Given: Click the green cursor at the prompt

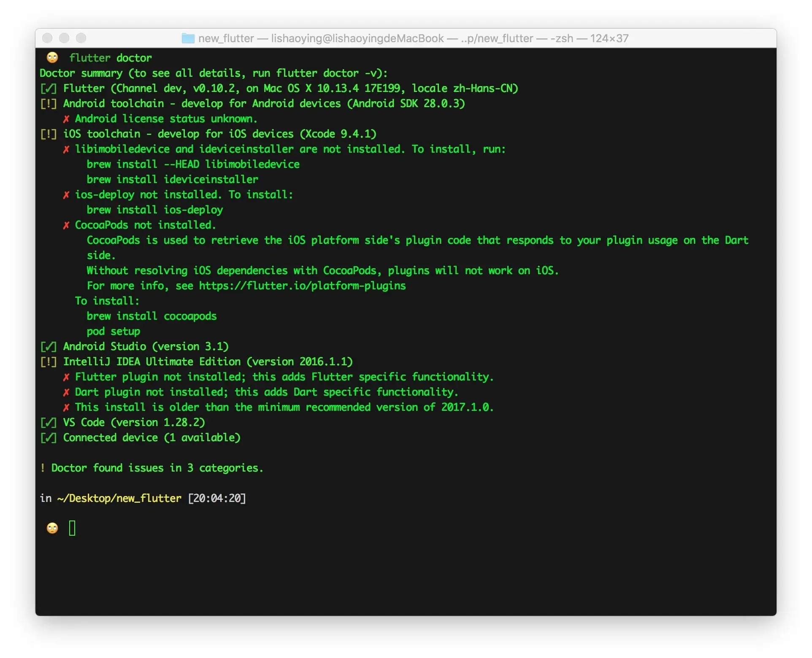Looking at the screenshot, I should click(x=72, y=528).
